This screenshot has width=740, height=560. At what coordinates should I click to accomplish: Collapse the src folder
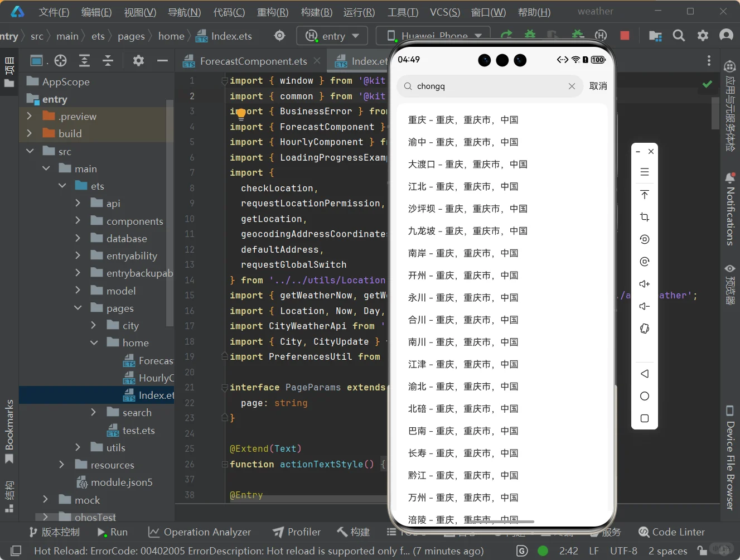(x=30, y=151)
